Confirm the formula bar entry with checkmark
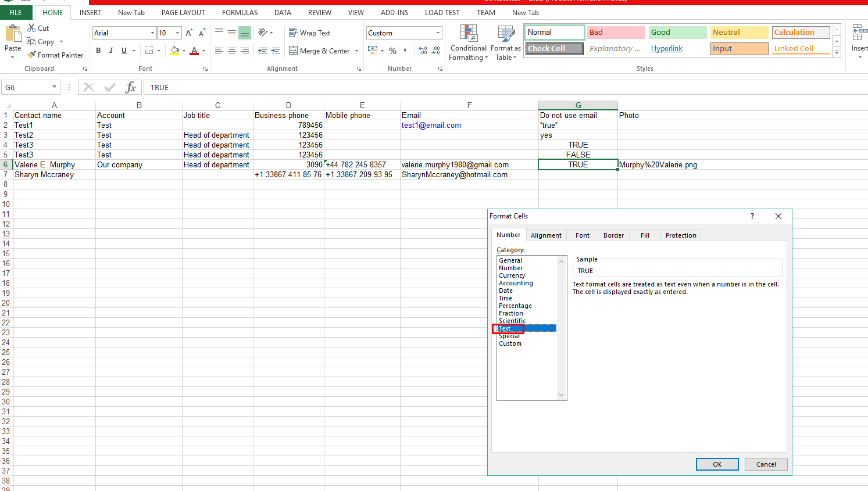This screenshot has width=868, height=491. pos(110,87)
